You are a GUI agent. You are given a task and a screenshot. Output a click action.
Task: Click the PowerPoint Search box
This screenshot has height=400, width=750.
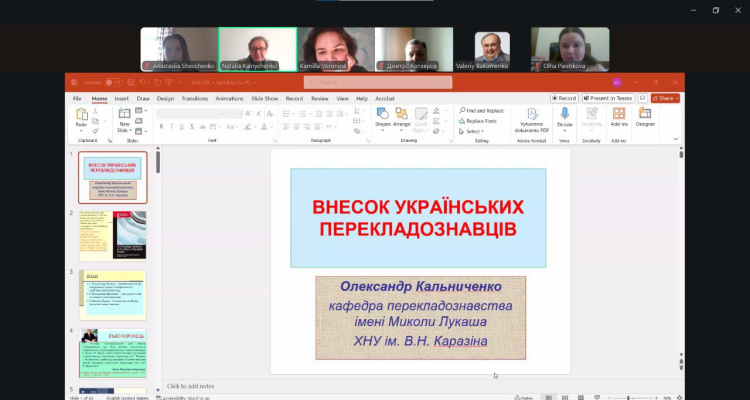coord(378,82)
